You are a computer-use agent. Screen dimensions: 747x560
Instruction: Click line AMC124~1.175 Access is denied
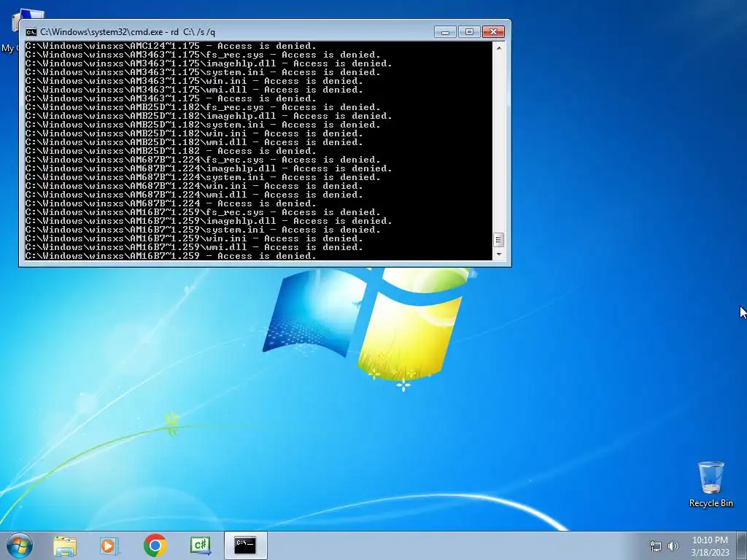click(x=171, y=46)
